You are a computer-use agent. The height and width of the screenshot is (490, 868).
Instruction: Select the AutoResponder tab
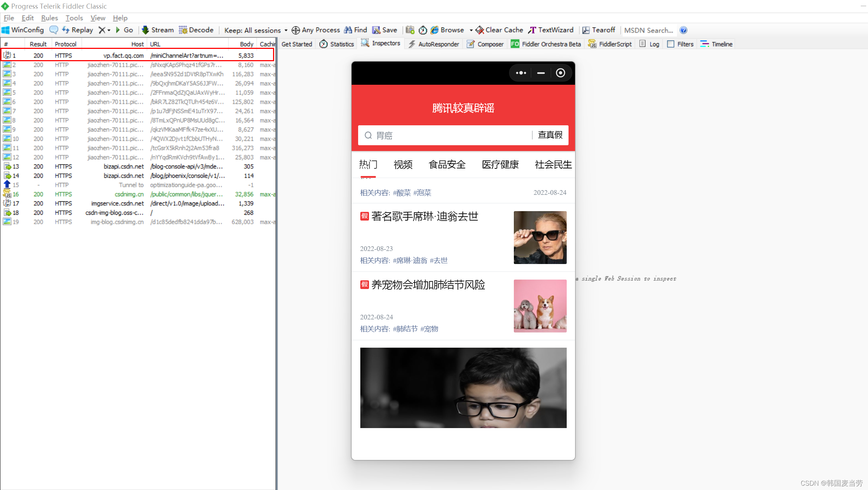tap(438, 43)
